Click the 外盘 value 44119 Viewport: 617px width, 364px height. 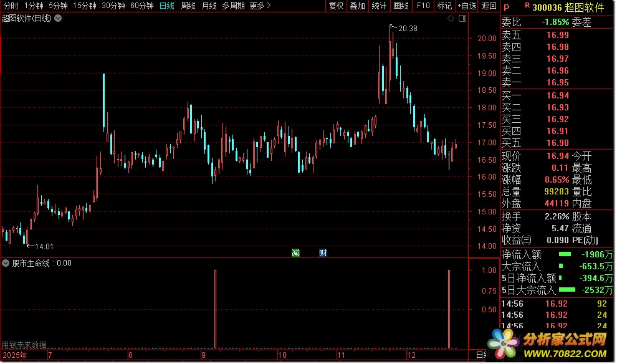pos(557,203)
